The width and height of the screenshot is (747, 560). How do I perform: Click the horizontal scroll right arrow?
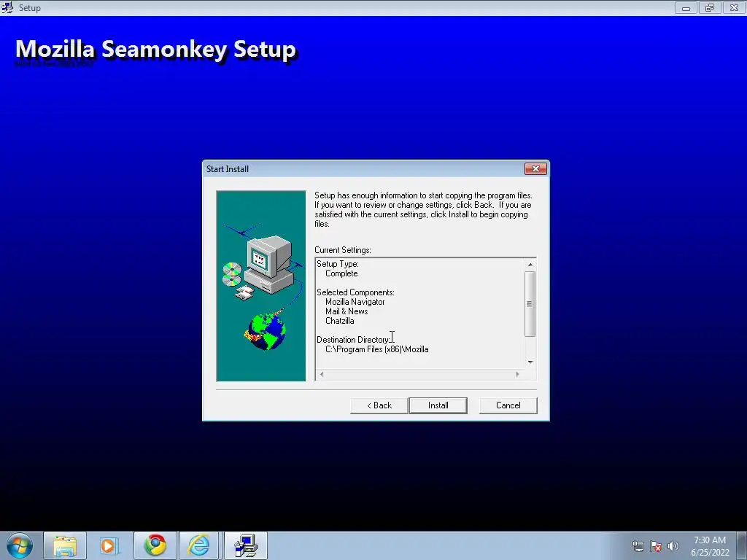coord(518,374)
